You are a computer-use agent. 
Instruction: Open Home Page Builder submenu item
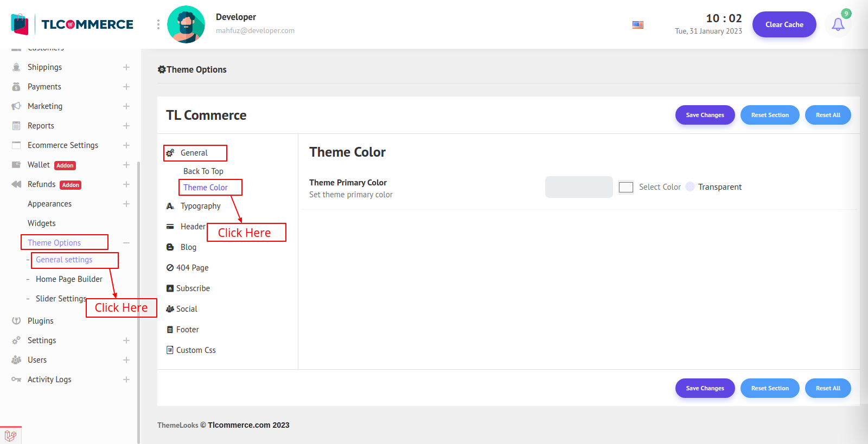coord(69,279)
